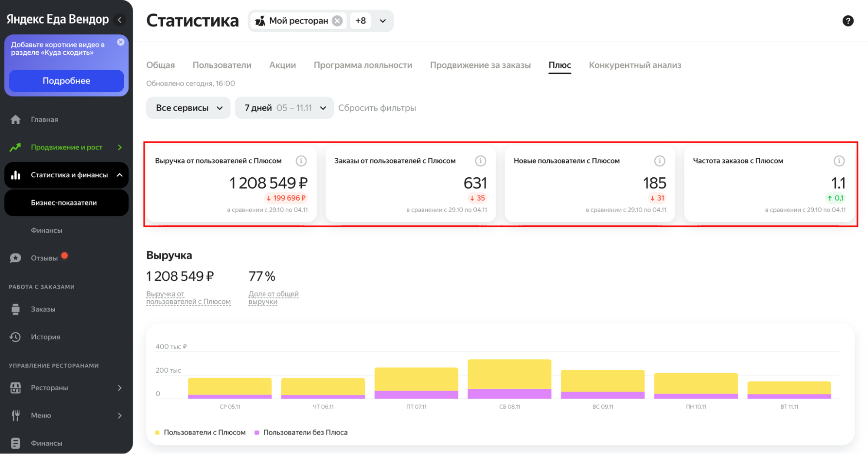Click the Мой ресторан restaurant icon

[260, 21]
